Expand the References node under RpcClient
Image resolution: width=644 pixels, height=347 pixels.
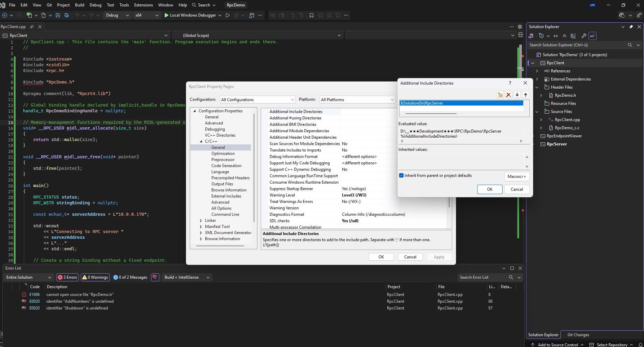point(537,71)
